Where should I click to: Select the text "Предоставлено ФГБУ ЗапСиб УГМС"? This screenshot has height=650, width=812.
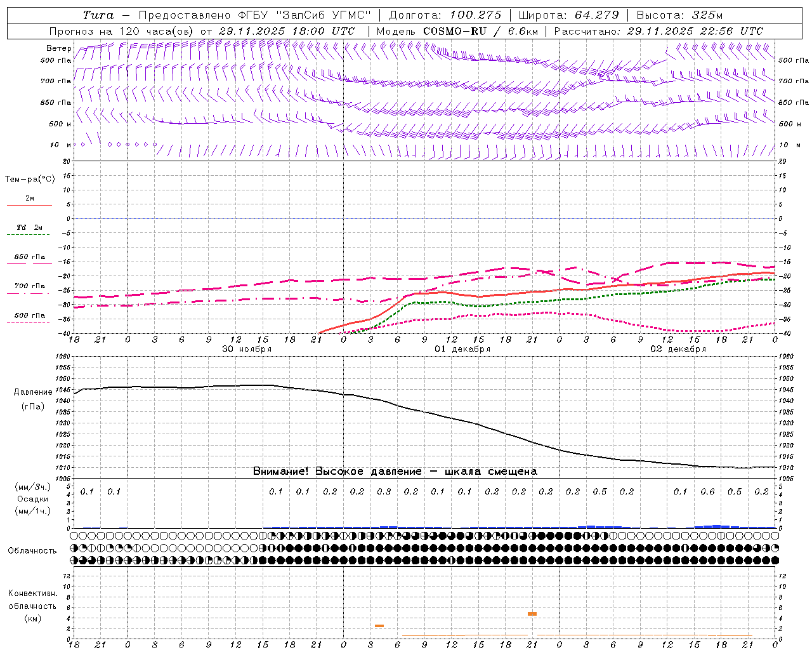[254, 15]
